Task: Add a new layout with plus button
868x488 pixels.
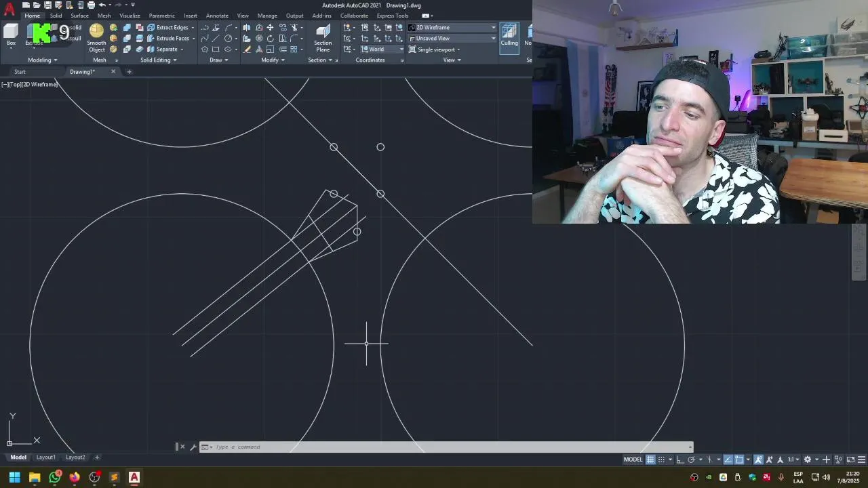Action: pos(97,457)
